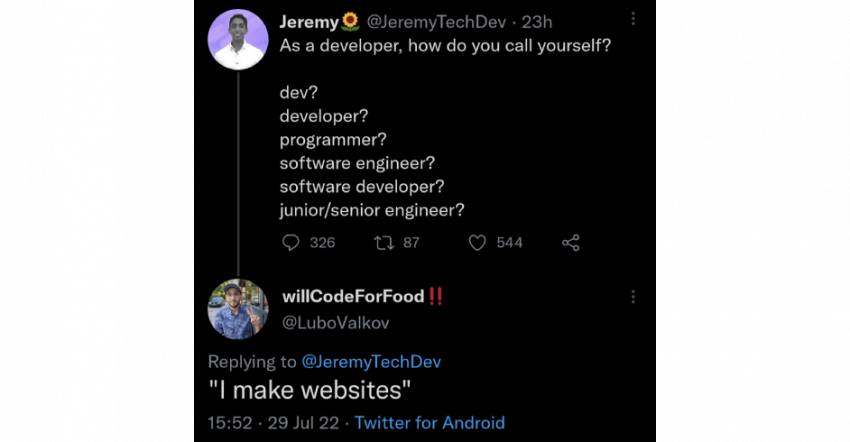Viewport: 850px width, 442px height.
Task: Retweet Jeremy's developer question tweet
Action: click(x=382, y=243)
